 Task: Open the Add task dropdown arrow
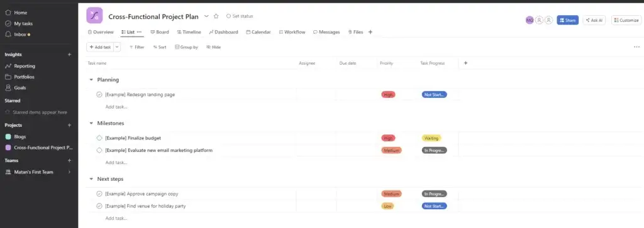pos(117,47)
